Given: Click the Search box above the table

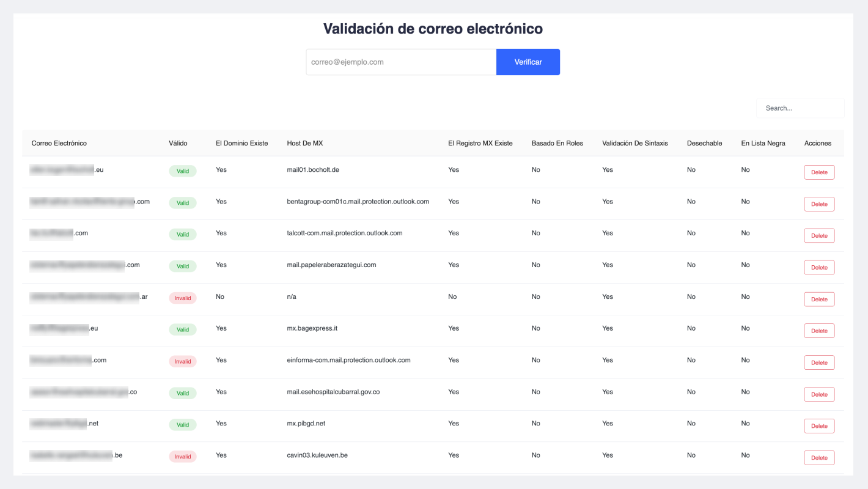Looking at the screenshot, I should tap(800, 108).
